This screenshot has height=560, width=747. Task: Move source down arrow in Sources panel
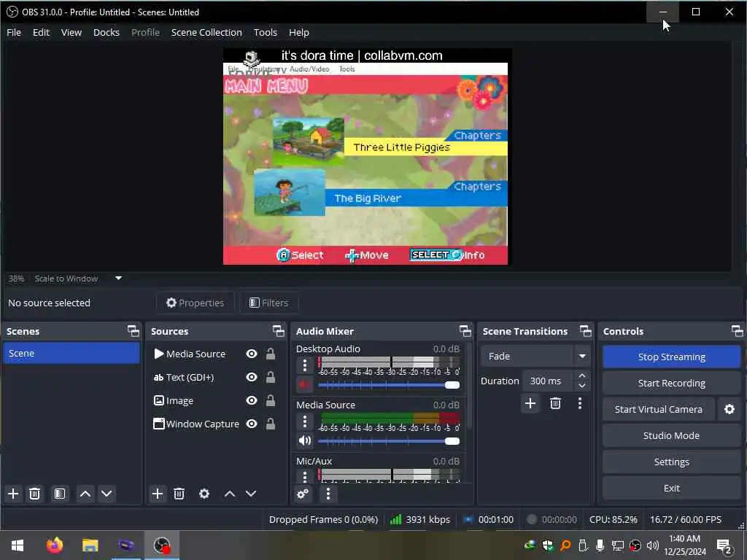point(251,494)
